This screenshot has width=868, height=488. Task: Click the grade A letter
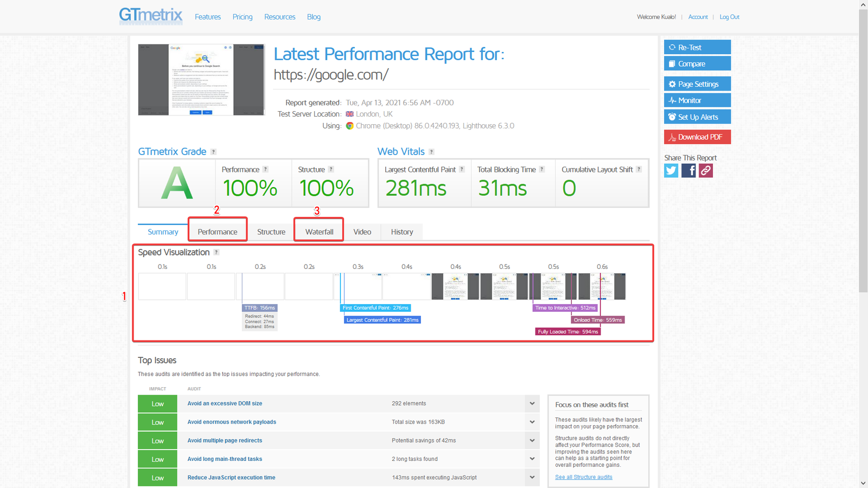[x=177, y=183]
